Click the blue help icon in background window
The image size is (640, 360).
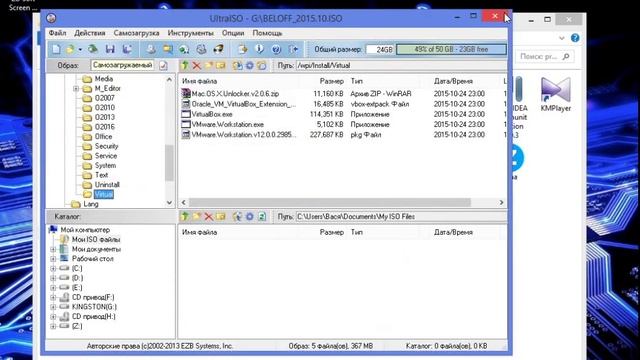tap(575, 38)
